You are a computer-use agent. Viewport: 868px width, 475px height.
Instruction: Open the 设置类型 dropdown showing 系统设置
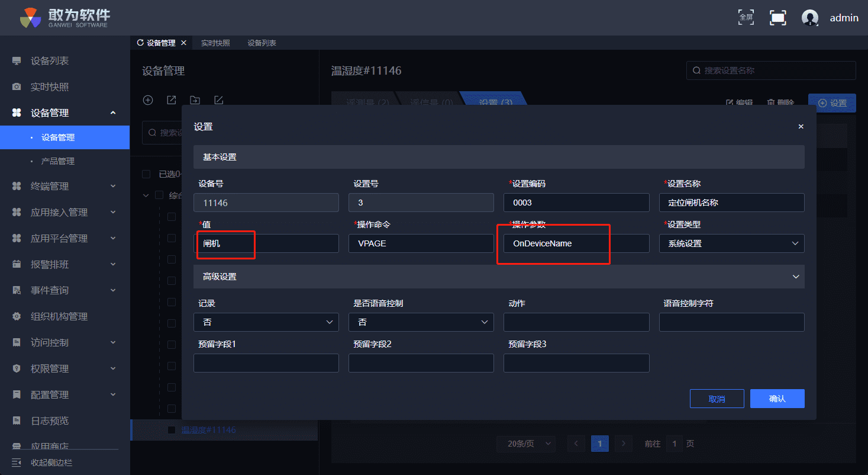click(x=732, y=243)
